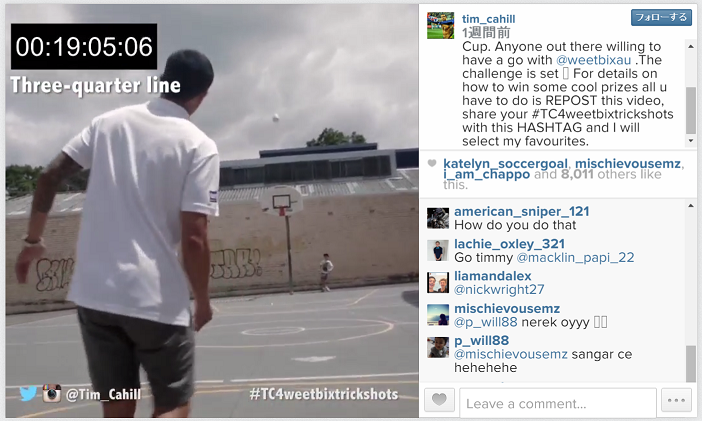Click the heart like button beside comment box

point(439,400)
